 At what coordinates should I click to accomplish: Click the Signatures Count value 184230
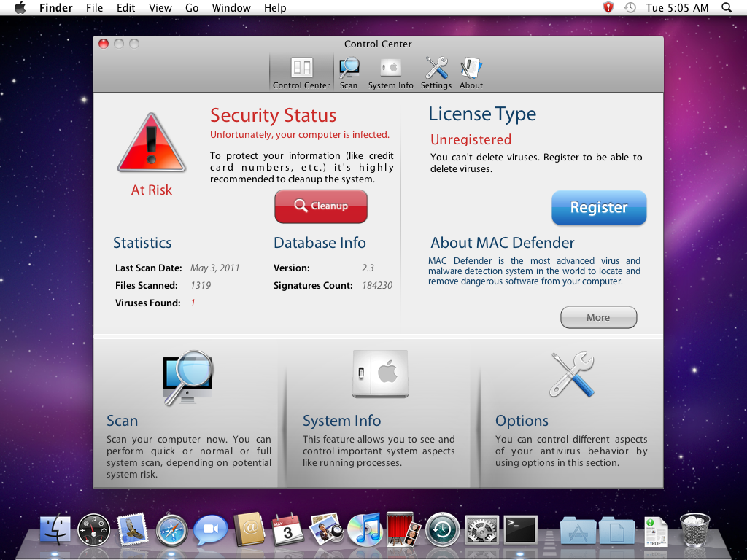pyautogui.click(x=377, y=286)
